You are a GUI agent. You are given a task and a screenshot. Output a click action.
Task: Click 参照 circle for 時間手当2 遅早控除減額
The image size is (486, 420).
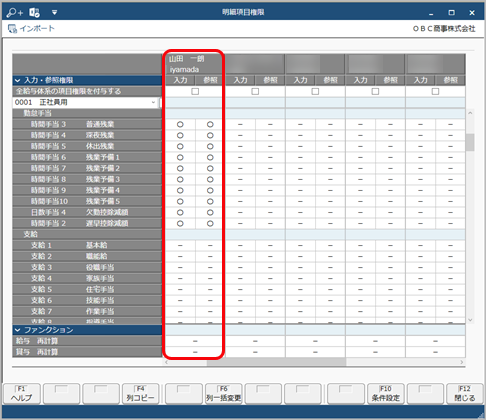tap(210, 223)
